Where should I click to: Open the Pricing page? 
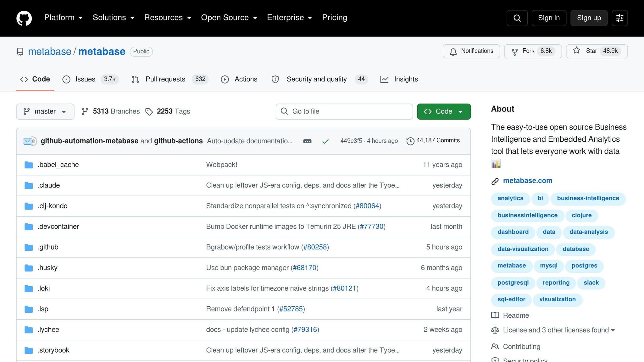tap(335, 18)
